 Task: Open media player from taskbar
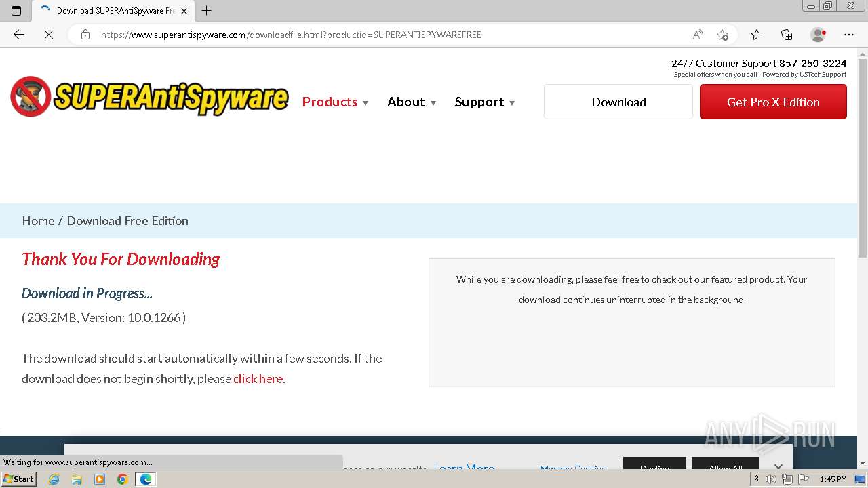point(100,479)
